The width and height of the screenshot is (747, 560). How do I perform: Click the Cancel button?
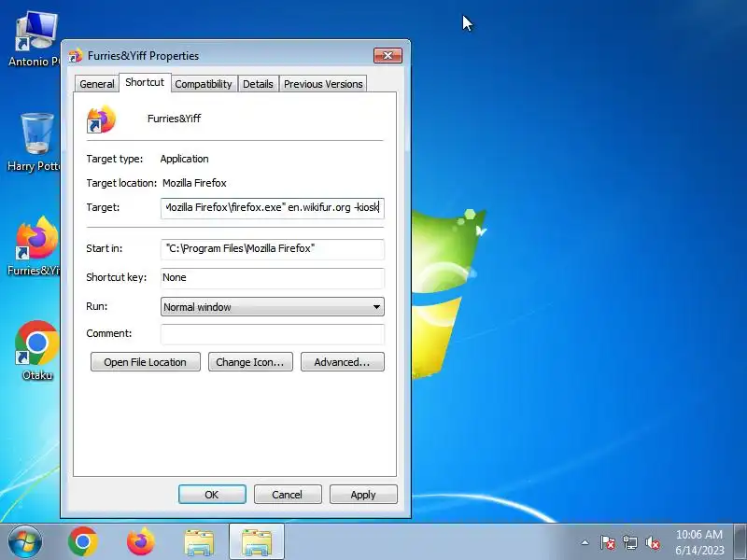click(288, 495)
